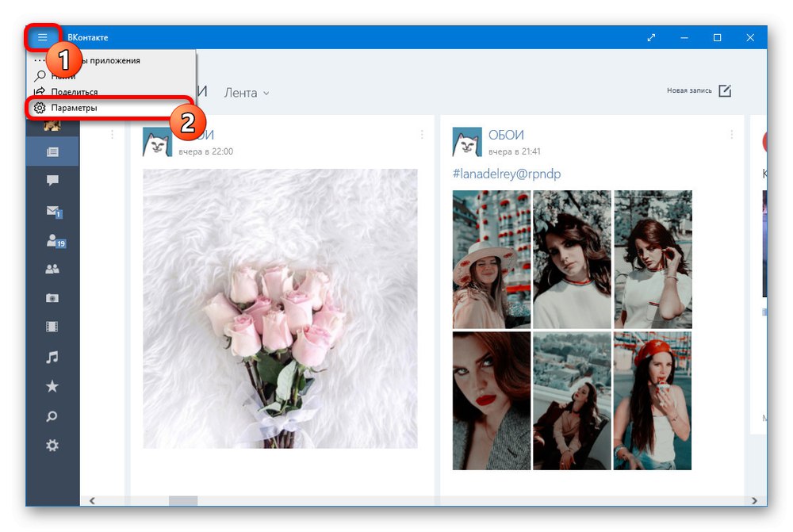Screen dimensions: 793x532
Task: Open options dots on 22:00 post
Action: [x=422, y=134]
